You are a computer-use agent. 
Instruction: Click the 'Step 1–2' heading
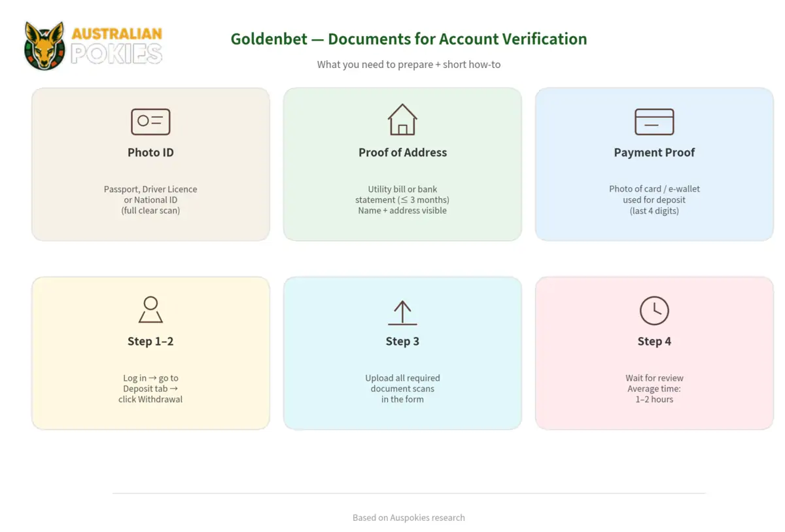click(150, 342)
